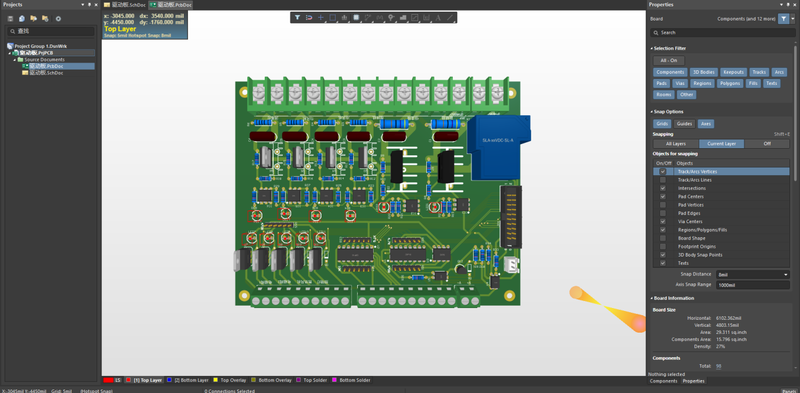Enable Pad Vertices snapping checkbox
The width and height of the screenshot is (800, 393).
point(663,205)
